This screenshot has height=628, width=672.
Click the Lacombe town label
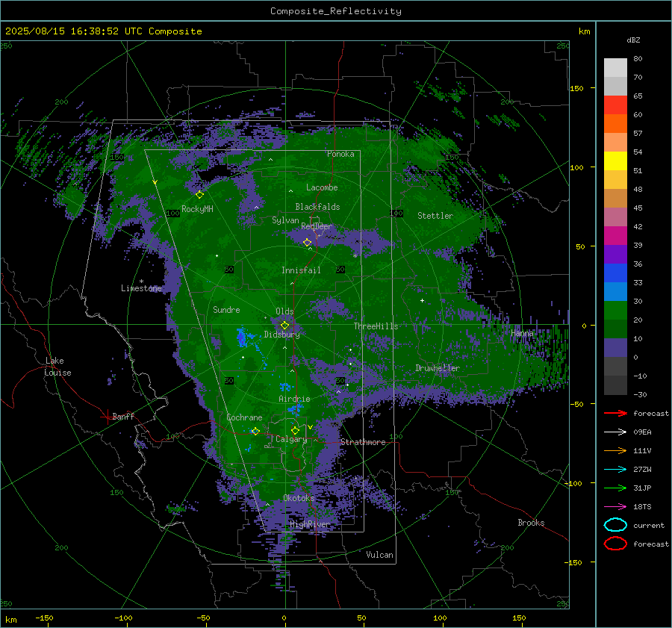pos(322,187)
